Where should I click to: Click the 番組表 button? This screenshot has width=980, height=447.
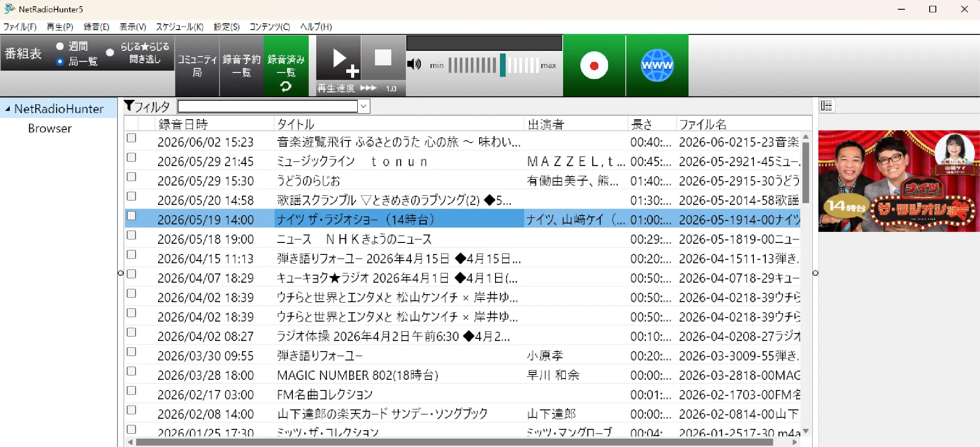click(23, 53)
